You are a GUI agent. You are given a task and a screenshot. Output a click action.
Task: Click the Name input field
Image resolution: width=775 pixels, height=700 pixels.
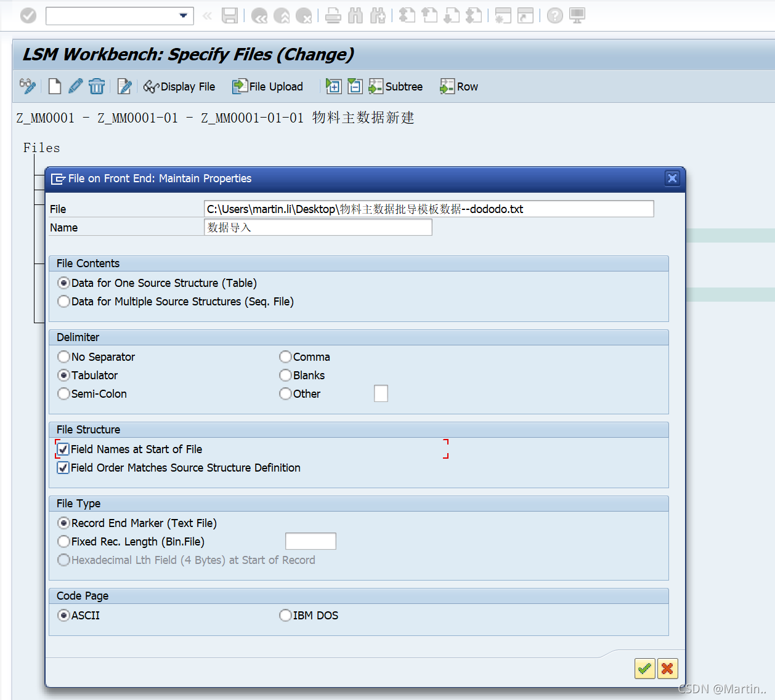click(x=318, y=227)
